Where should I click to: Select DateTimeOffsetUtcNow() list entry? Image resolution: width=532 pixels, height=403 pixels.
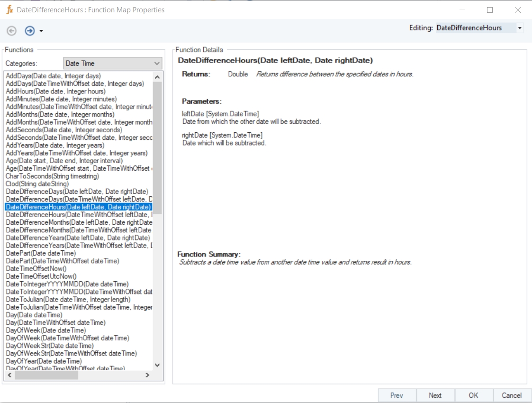(x=41, y=276)
